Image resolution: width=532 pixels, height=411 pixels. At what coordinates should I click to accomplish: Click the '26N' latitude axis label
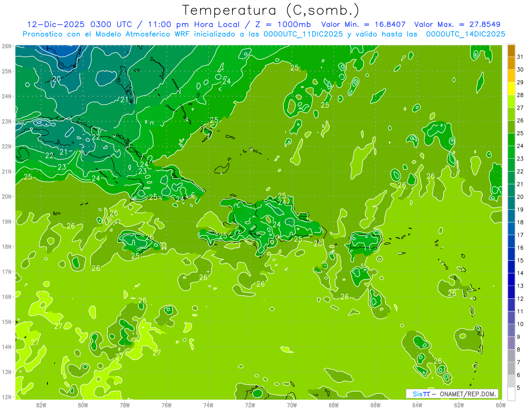[6, 46]
